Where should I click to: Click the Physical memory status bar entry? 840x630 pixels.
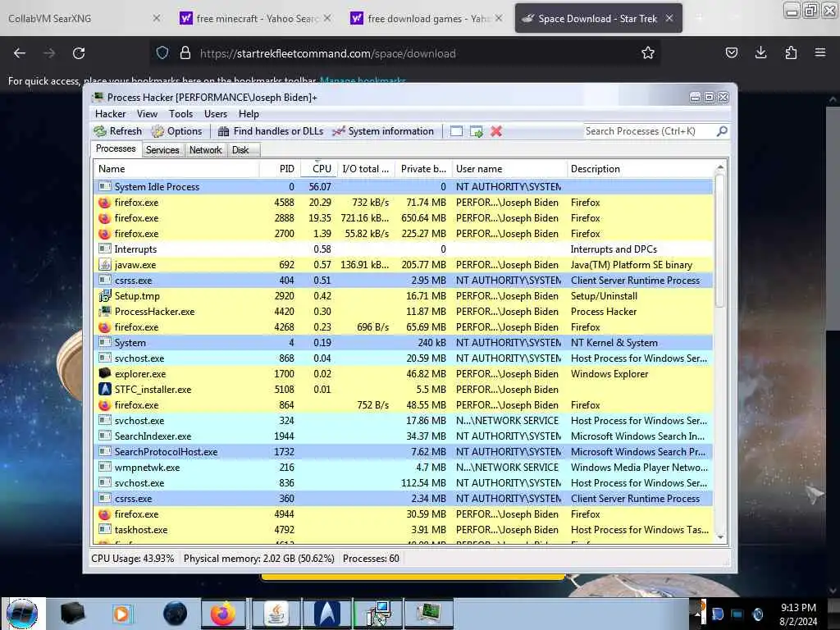pyautogui.click(x=258, y=558)
